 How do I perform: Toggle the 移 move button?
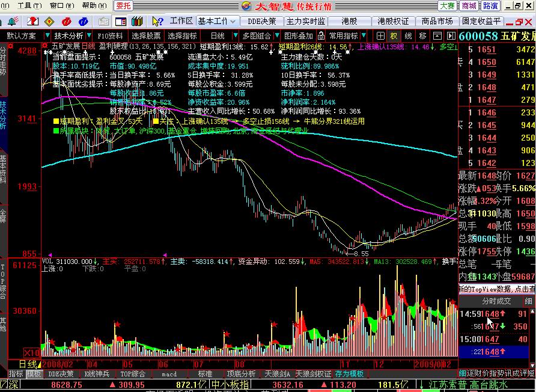(423, 35)
